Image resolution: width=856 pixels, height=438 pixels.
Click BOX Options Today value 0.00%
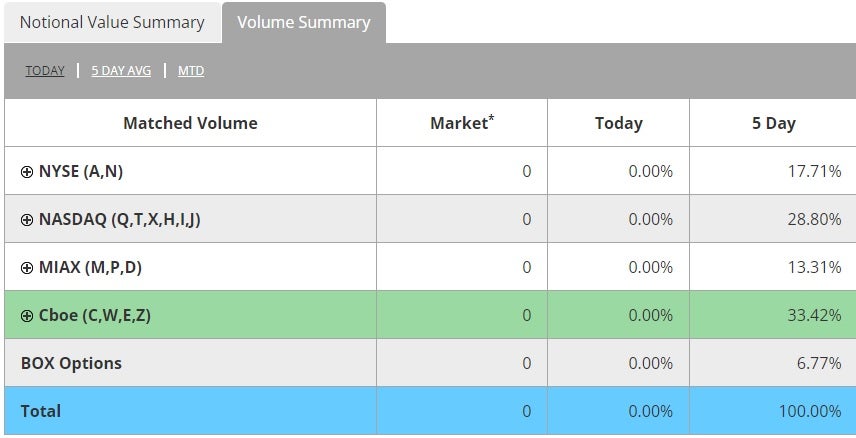[651, 363]
